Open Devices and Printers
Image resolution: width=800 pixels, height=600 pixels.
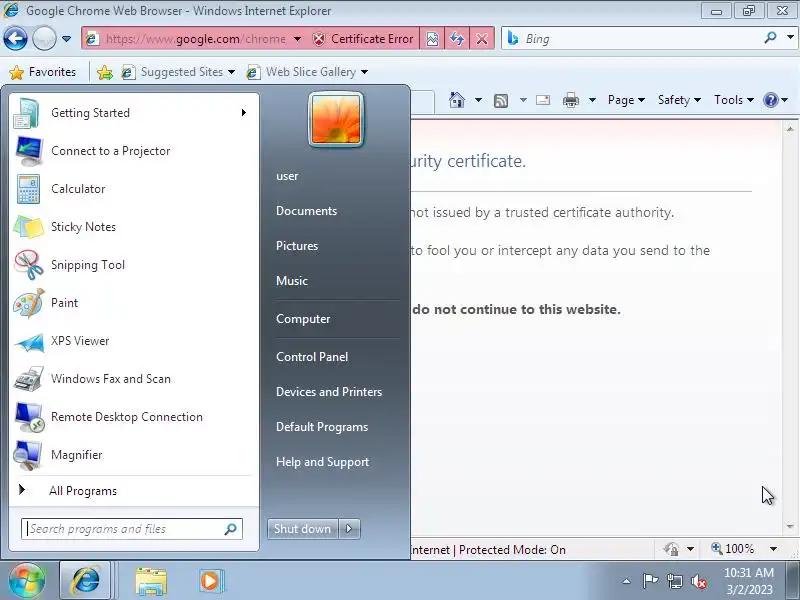pyautogui.click(x=329, y=392)
